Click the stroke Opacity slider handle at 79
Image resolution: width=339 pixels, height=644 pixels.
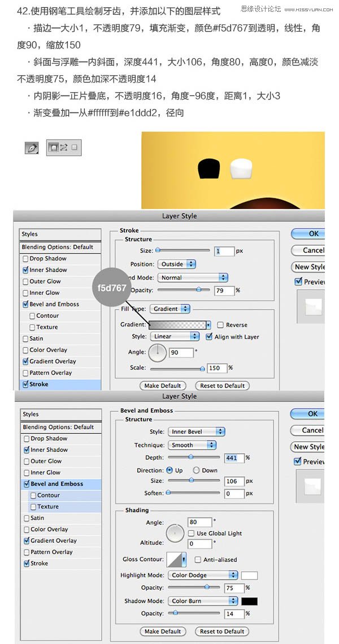coord(199,290)
